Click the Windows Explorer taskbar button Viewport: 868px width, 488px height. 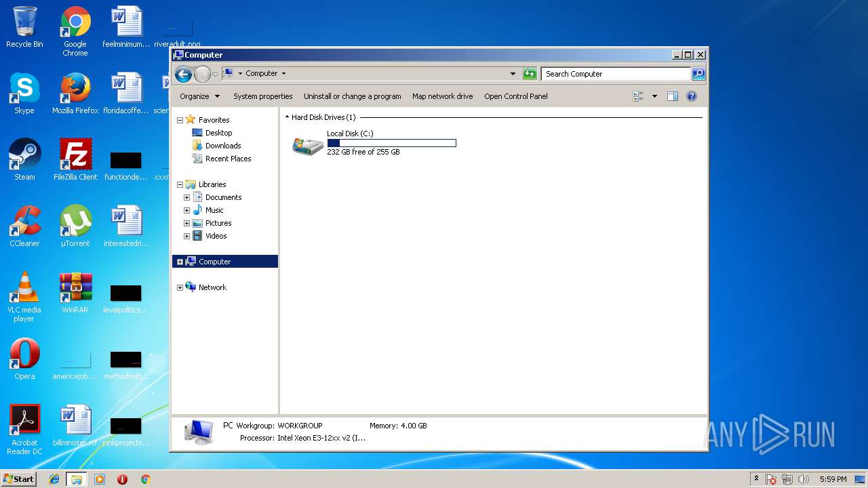coord(77,479)
